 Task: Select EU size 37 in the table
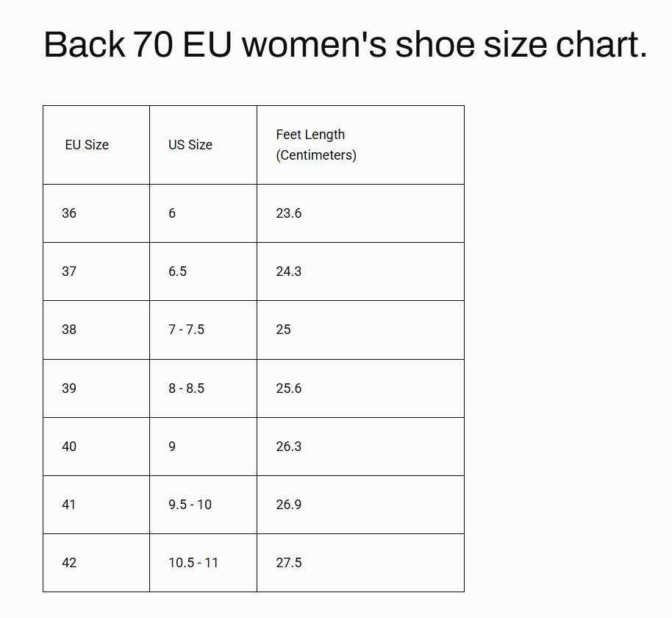[69, 271]
